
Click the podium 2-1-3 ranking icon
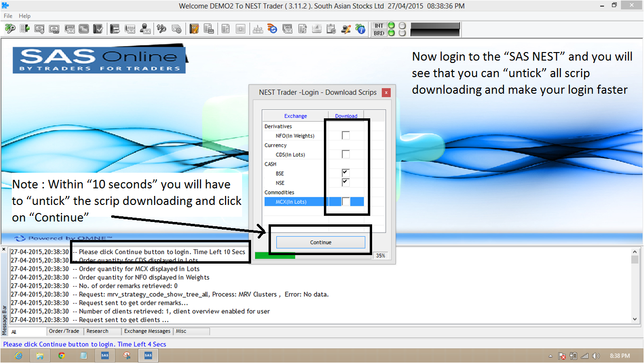[258, 29]
